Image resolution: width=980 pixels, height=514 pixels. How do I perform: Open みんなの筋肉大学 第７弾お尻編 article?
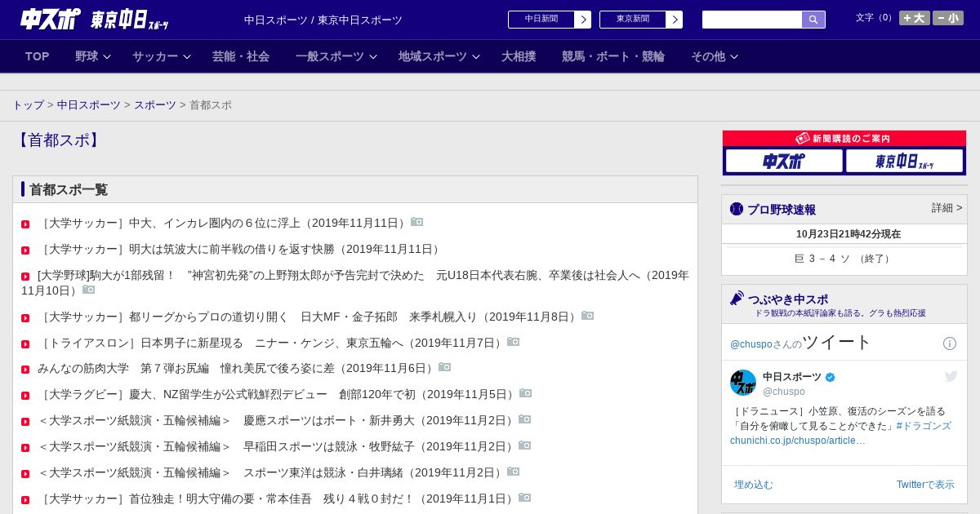click(x=236, y=368)
